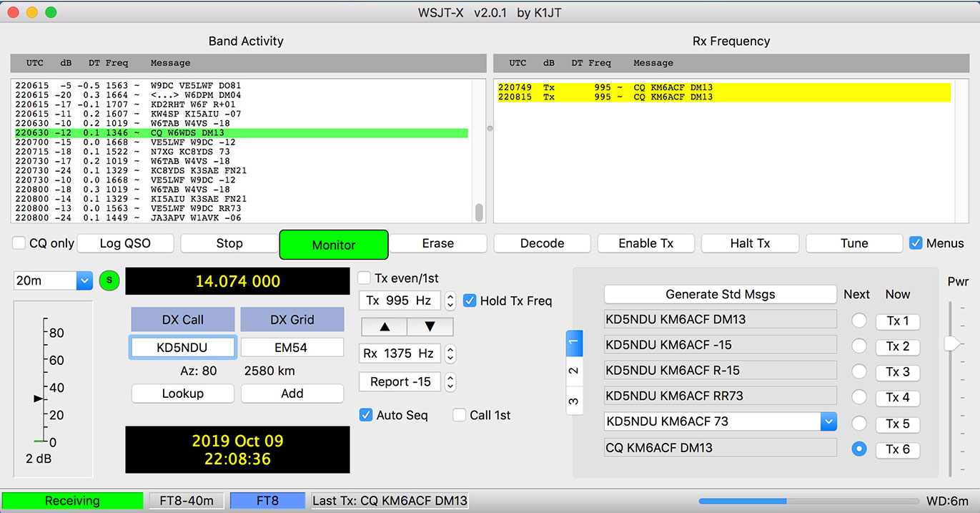Enable Tx even/1st checkbox
This screenshot has width=980, height=513.
point(365,278)
